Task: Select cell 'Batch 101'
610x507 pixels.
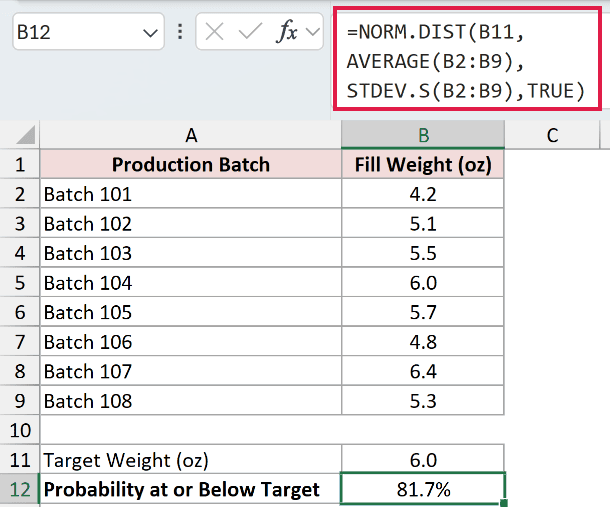Action: 191,194
